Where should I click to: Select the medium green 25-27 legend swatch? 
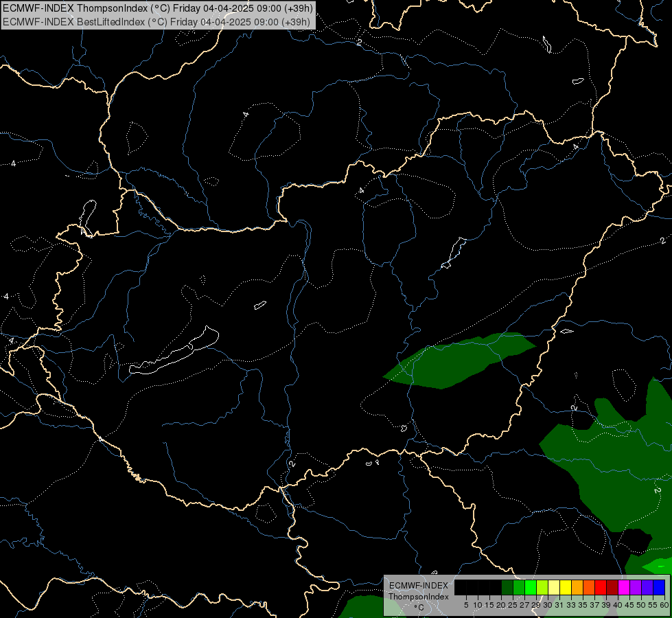pos(519,587)
